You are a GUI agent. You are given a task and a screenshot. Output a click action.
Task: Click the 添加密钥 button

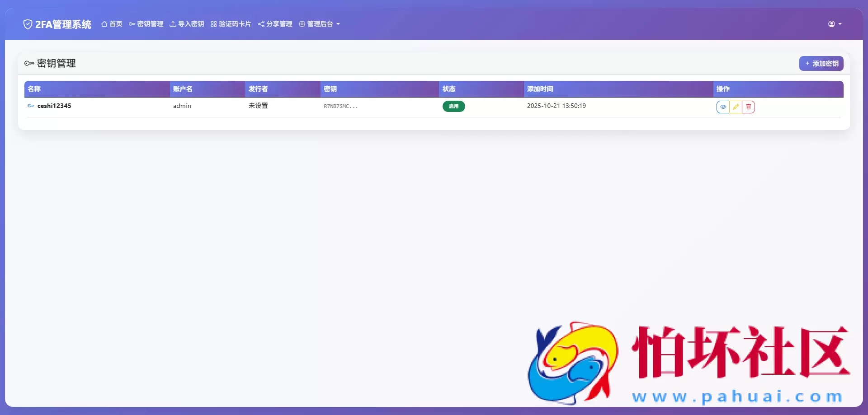pos(821,63)
